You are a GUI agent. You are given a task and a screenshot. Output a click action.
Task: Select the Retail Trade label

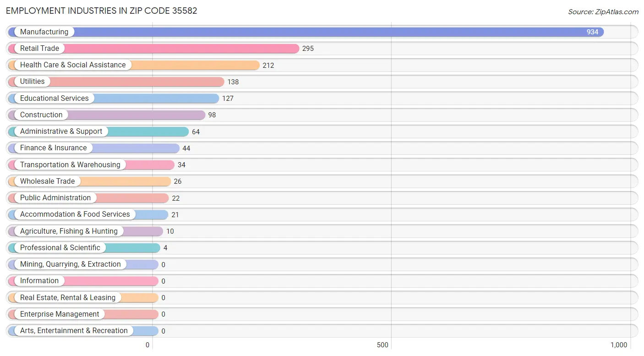(39, 49)
